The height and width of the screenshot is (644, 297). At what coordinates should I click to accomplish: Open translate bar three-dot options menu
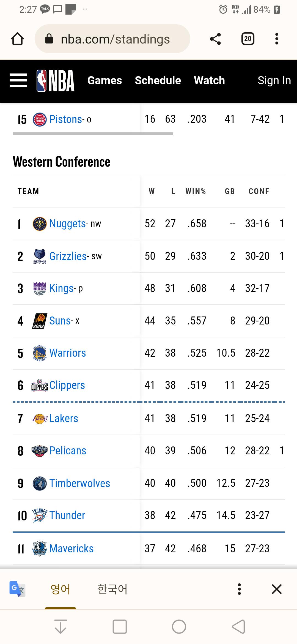click(239, 589)
